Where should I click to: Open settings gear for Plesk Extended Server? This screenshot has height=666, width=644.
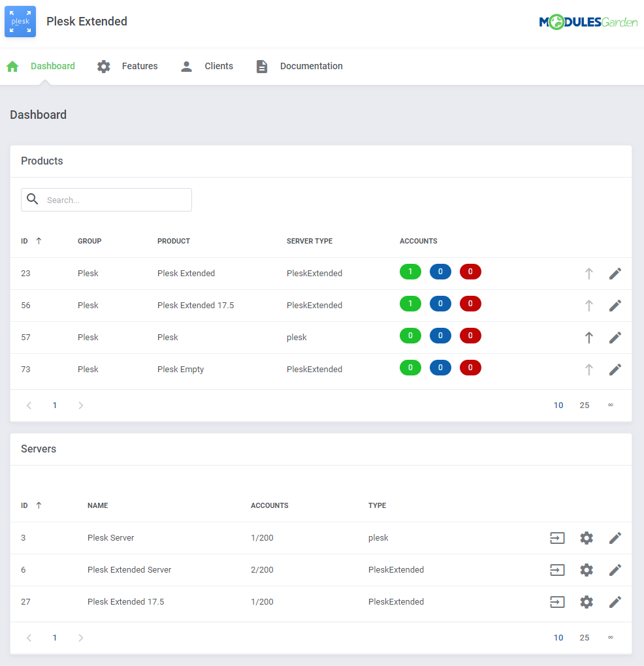(587, 570)
